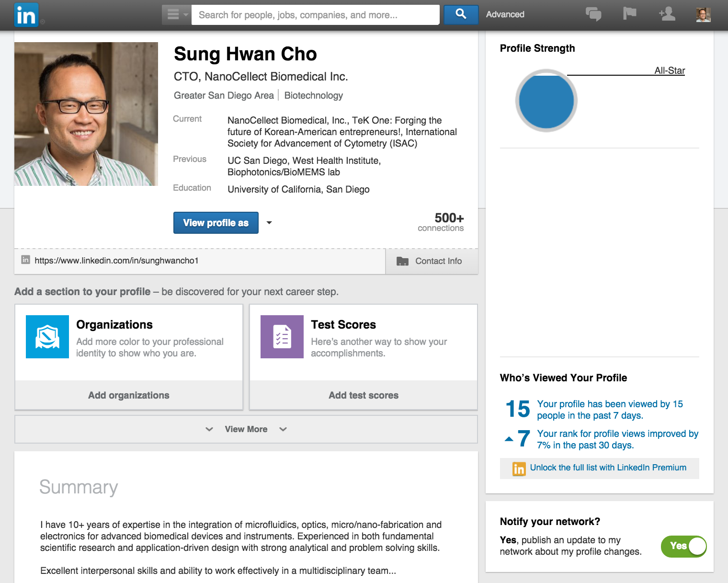Click the Advanced search link

(x=505, y=14)
